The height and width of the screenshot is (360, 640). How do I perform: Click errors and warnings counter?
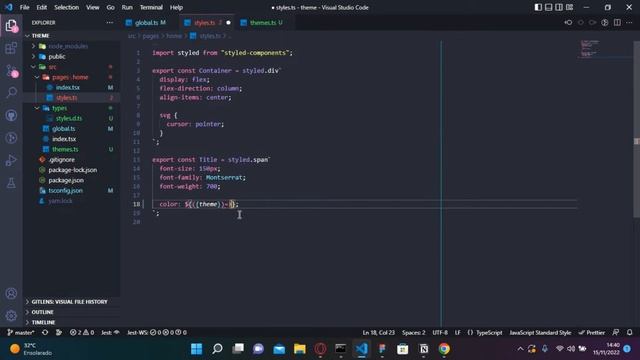82,333
